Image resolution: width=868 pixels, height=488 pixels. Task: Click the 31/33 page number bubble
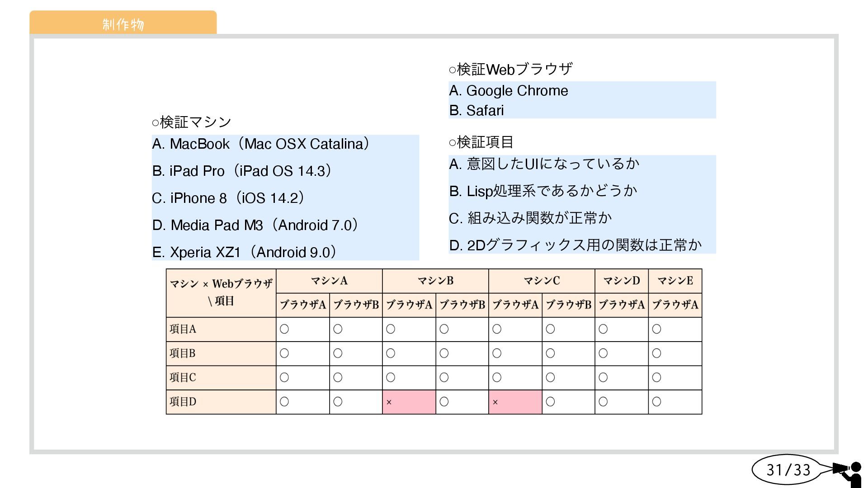[788, 470]
